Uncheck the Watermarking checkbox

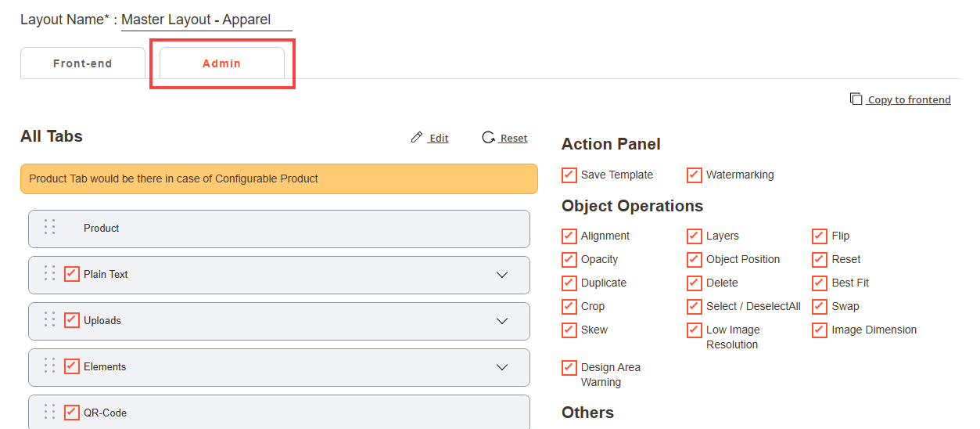click(695, 175)
